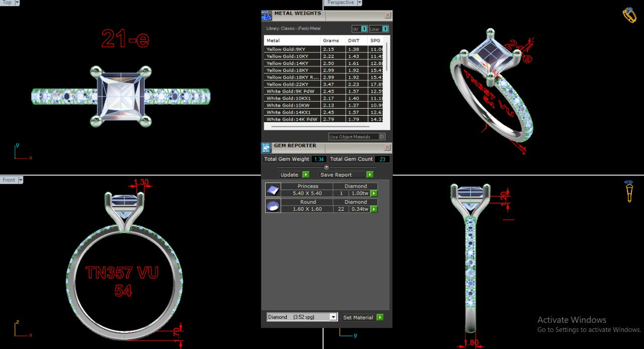Image resolution: width=644 pixels, height=349 pixels.
Task: Click the 1.60 X 1.60 size cell
Action: point(307,209)
